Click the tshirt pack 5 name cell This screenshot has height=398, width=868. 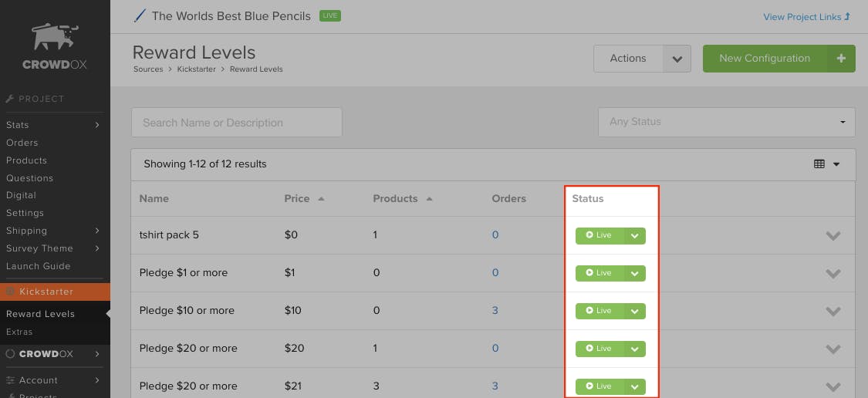pyautogui.click(x=169, y=234)
